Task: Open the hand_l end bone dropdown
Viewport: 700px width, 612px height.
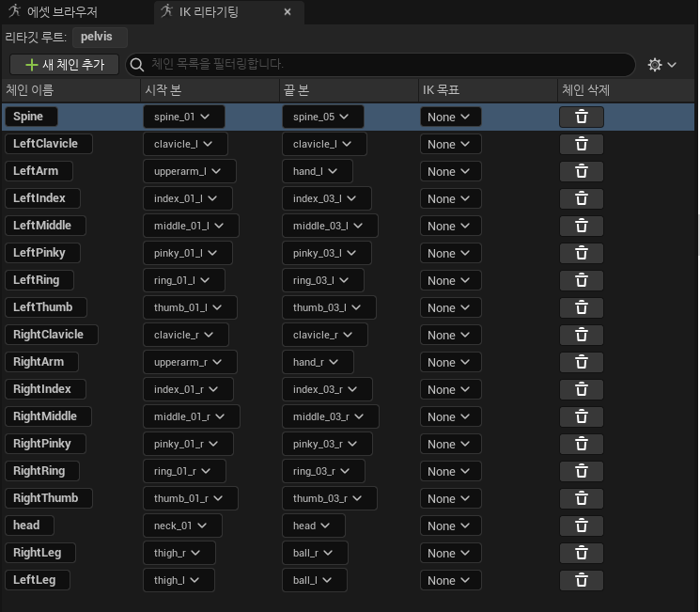Action: [317, 171]
